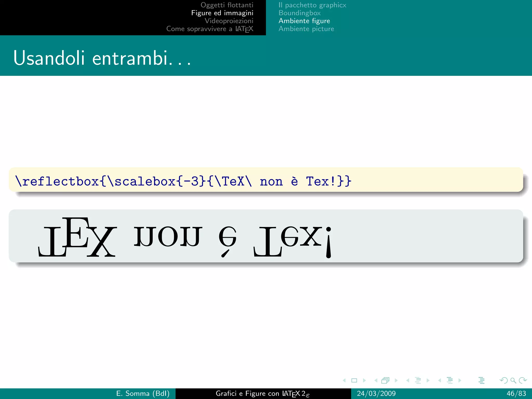Go to previous section arrow
The image size is (532, 399).
(x=440, y=380)
